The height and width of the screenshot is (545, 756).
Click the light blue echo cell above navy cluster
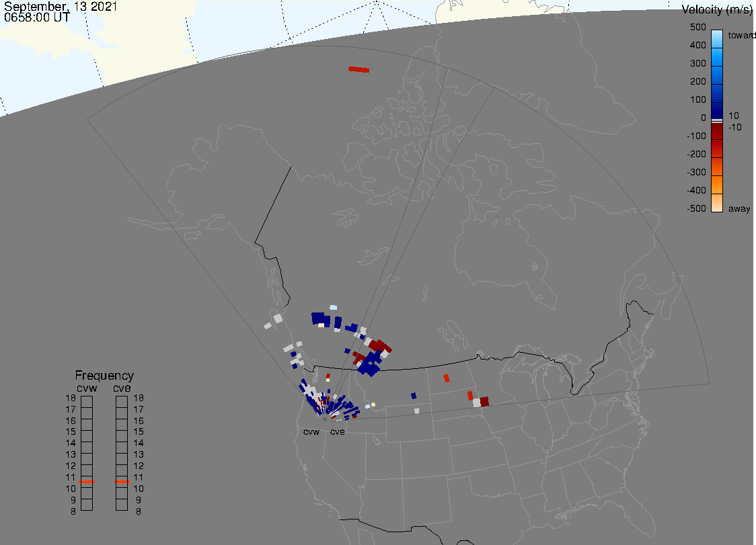pyautogui.click(x=333, y=307)
